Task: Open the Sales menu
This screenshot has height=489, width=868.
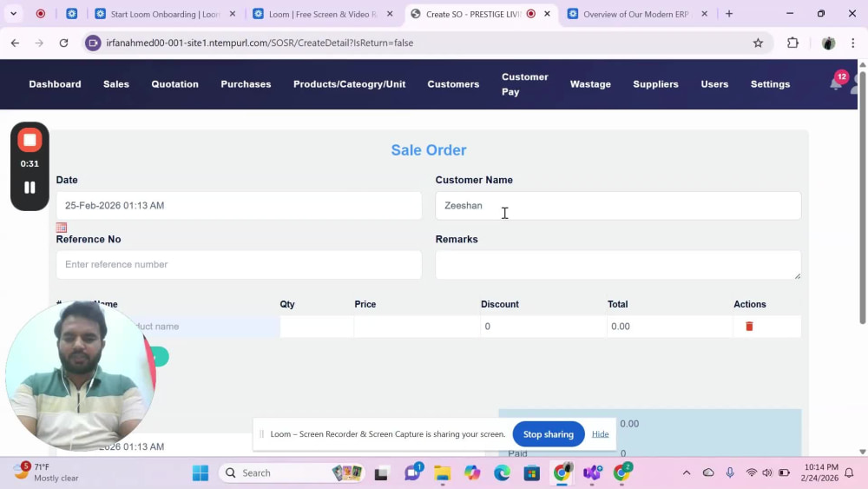Action: click(116, 84)
